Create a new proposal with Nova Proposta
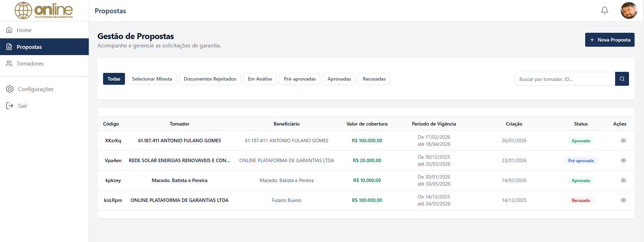 click(x=610, y=40)
